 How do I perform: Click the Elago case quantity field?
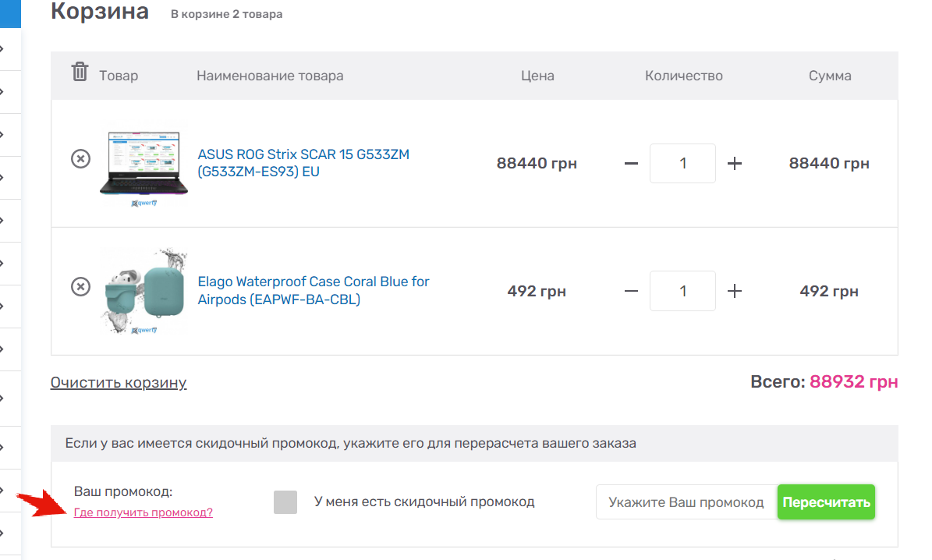[x=682, y=291]
